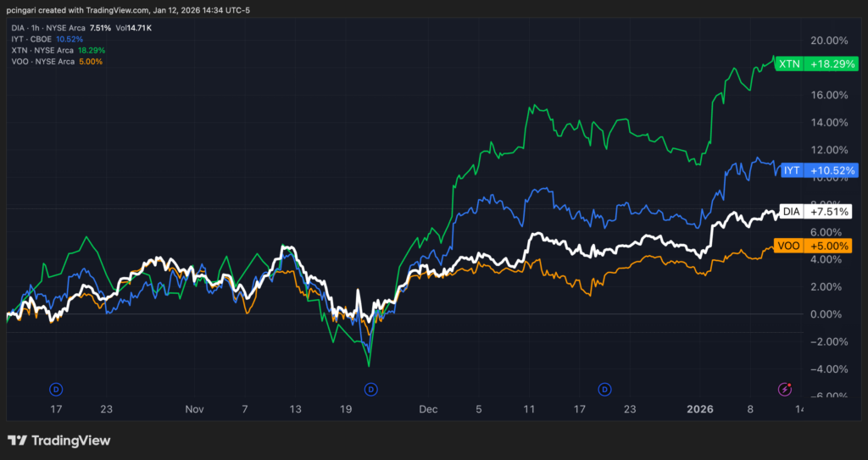
Task: Click the dividend marker near December 19
Action: [604, 389]
